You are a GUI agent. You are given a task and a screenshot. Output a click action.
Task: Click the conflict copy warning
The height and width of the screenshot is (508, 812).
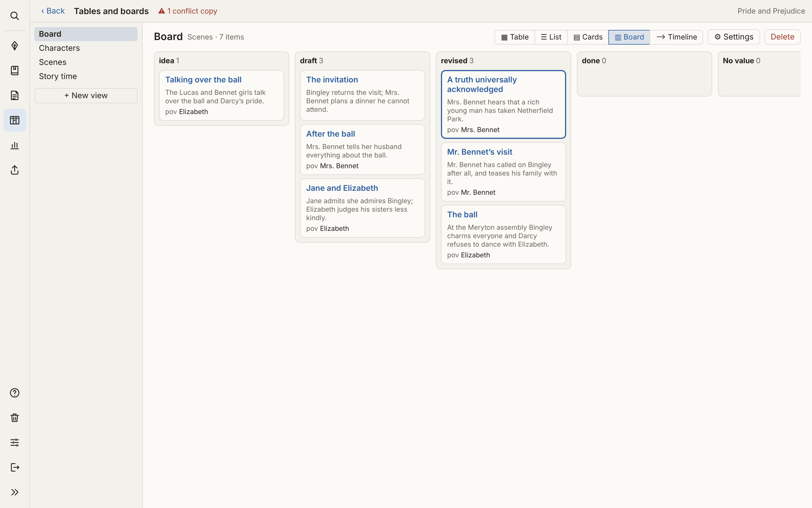pos(187,11)
